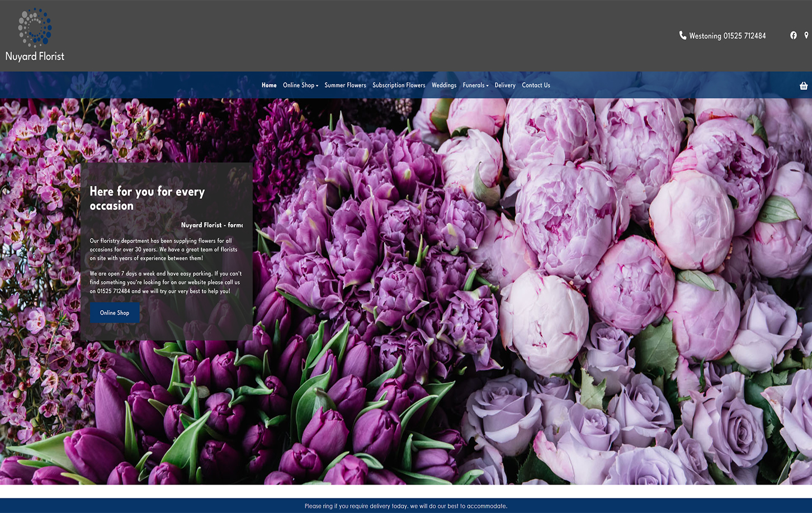The image size is (812, 513).
Task: Click the phone icon beside the Westoning number
Action: point(682,35)
